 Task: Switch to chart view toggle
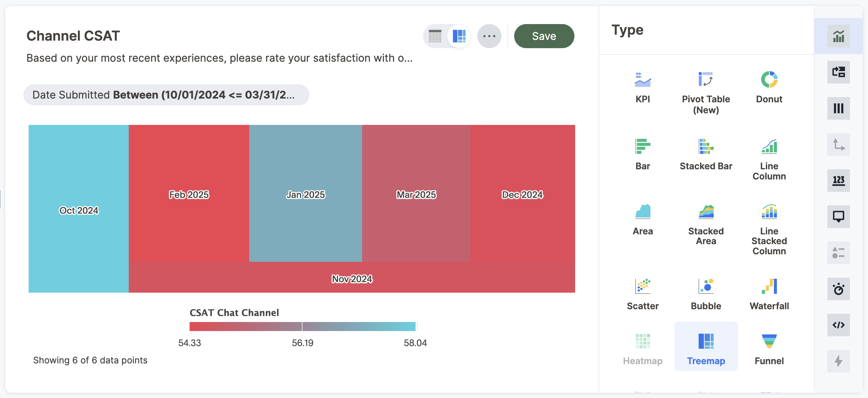click(x=459, y=36)
